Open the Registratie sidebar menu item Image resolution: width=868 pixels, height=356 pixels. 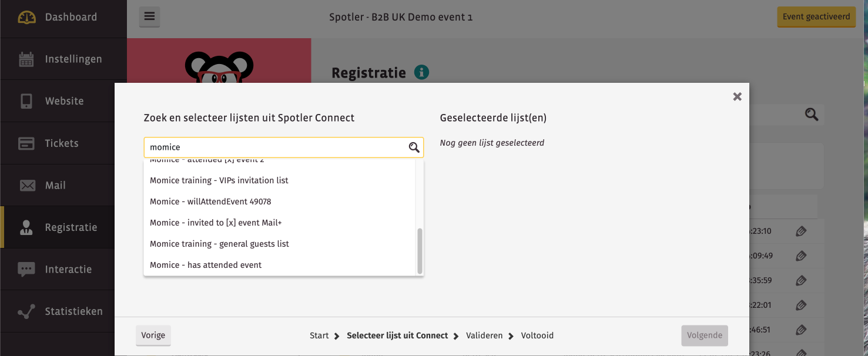[71, 227]
